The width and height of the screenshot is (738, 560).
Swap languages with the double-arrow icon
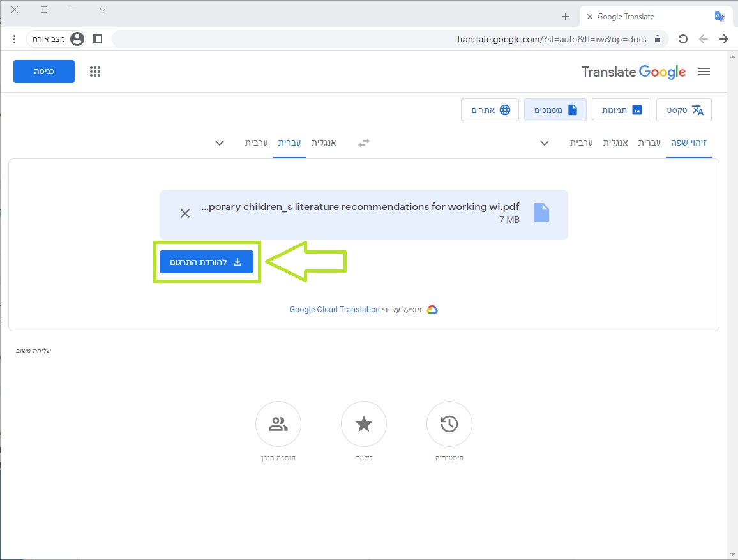363,143
